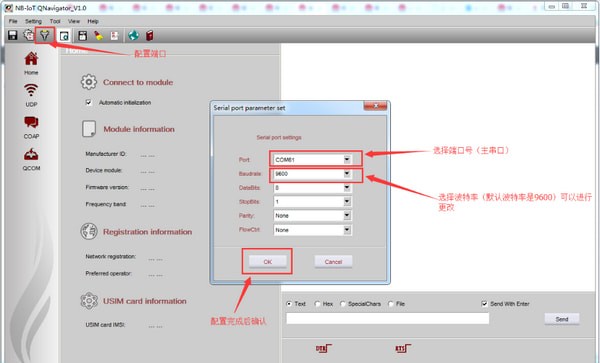
Task: Click the Preferred operator label
Action: click(109, 273)
